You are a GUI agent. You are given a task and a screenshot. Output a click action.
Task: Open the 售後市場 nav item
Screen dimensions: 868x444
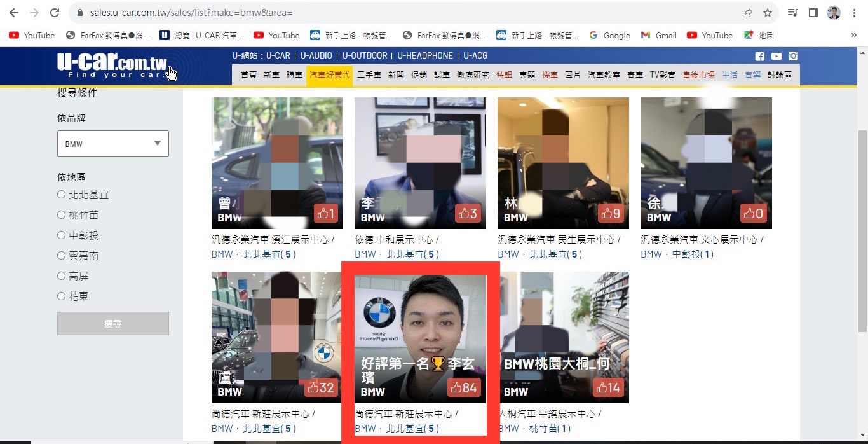pyautogui.click(x=698, y=75)
